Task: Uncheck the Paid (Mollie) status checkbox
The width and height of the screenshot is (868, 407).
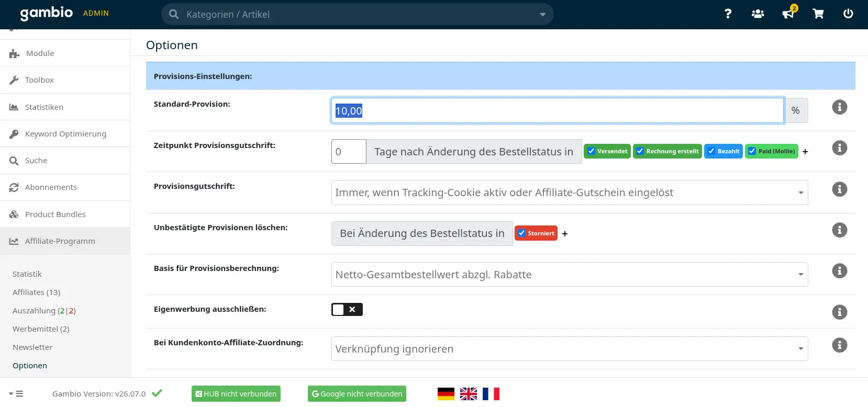Action: (x=752, y=151)
